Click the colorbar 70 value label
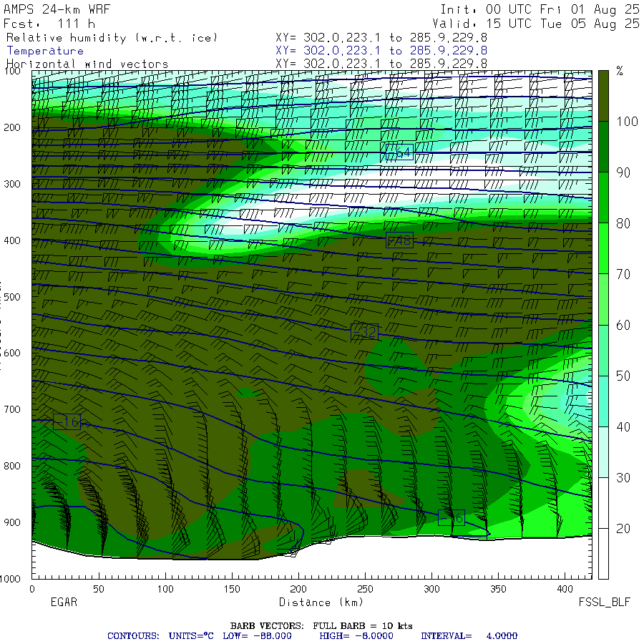 pyautogui.click(x=623, y=274)
